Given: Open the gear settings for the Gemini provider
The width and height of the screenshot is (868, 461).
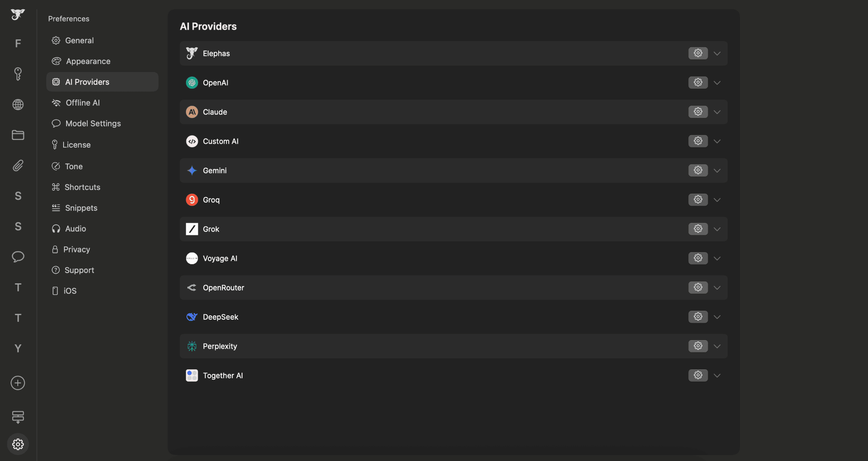Looking at the screenshot, I should pos(698,170).
